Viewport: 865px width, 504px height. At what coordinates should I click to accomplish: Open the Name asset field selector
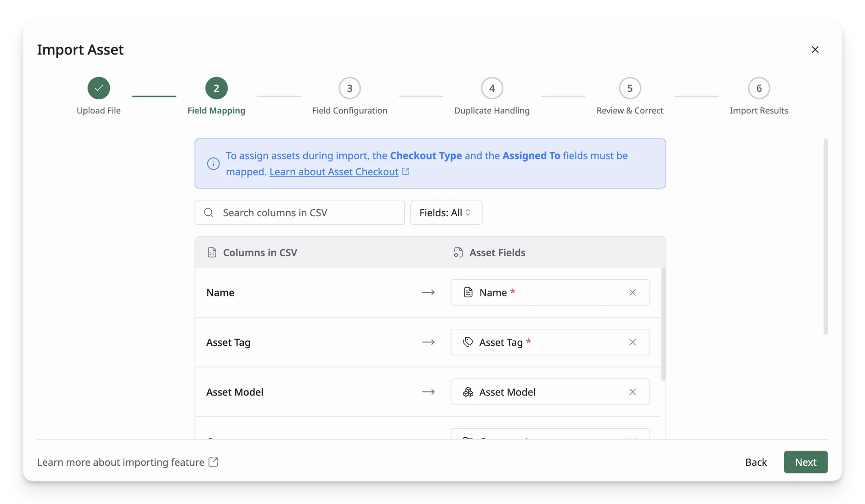[550, 292]
